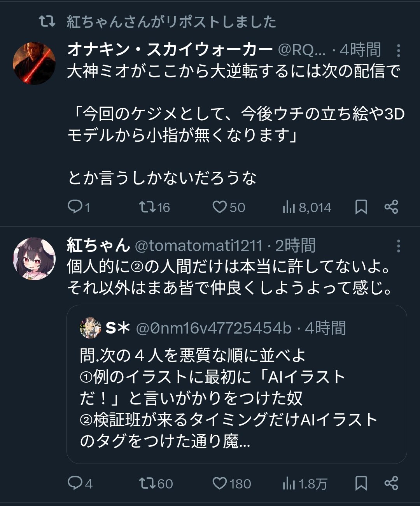Share 紅ちゃん's post
Screen dimensions: 420x506
coord(391,483)
